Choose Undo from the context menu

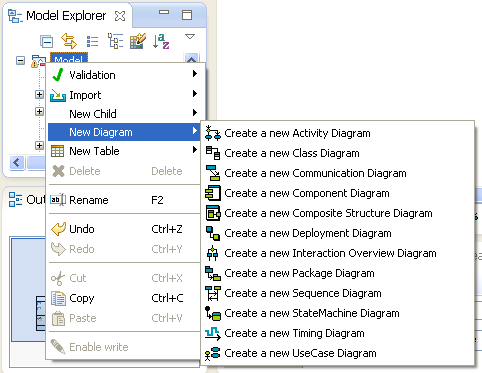click(125, 229)
